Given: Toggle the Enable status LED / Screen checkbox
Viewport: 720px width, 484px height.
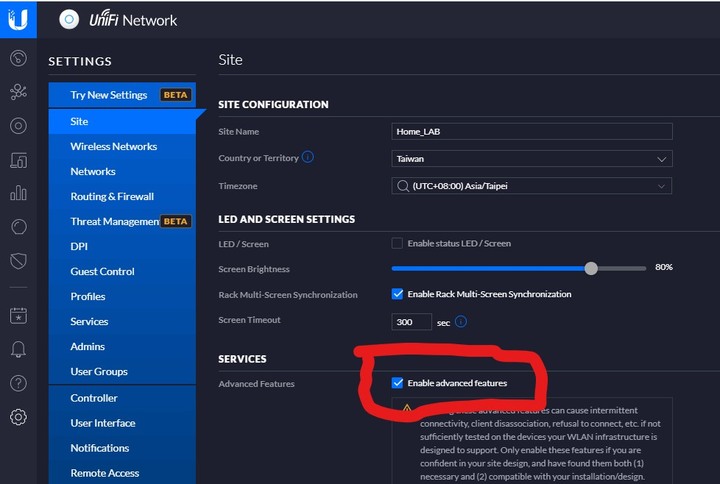Looking at the screenshot, I should (397, 243).
